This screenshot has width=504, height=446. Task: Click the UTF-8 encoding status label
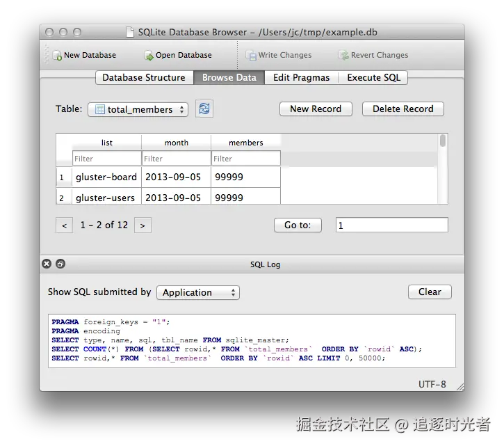(x=432, y=384)
